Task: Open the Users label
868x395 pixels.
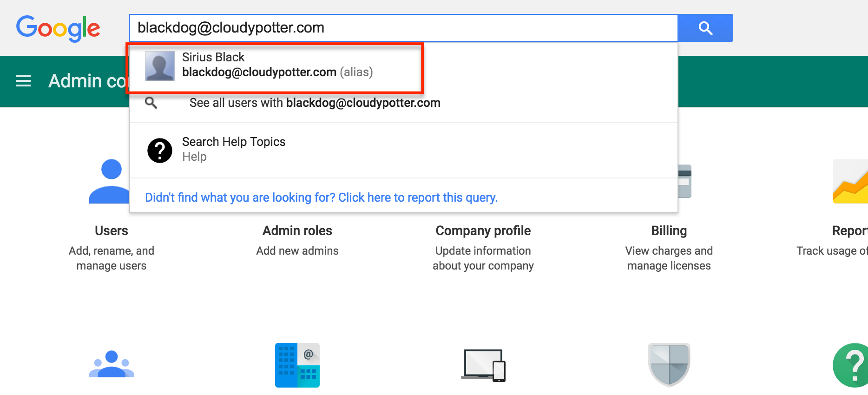Action: (112, 230)
